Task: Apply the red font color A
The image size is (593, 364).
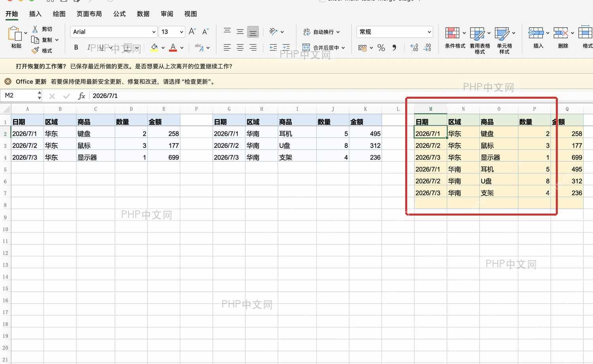Action: pos(173,47)
